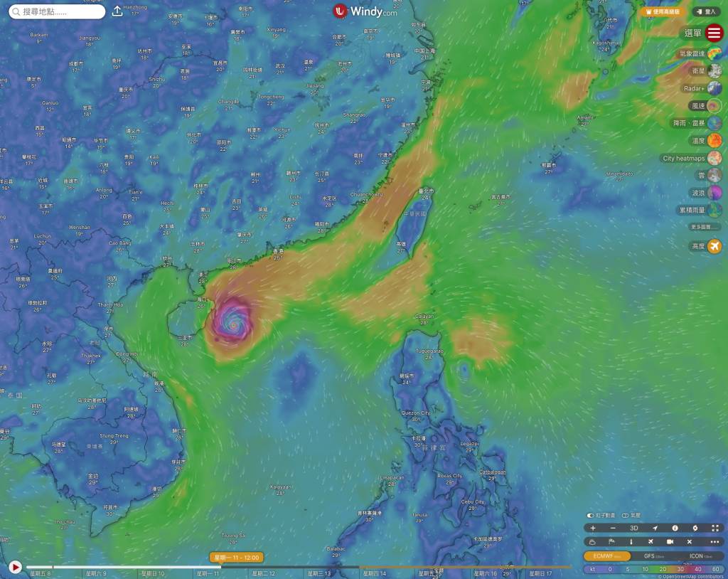Viewport: 728px width, 579px height.
Task: Open the red 選單 hamburger menu
Action: tap(714, 33)
